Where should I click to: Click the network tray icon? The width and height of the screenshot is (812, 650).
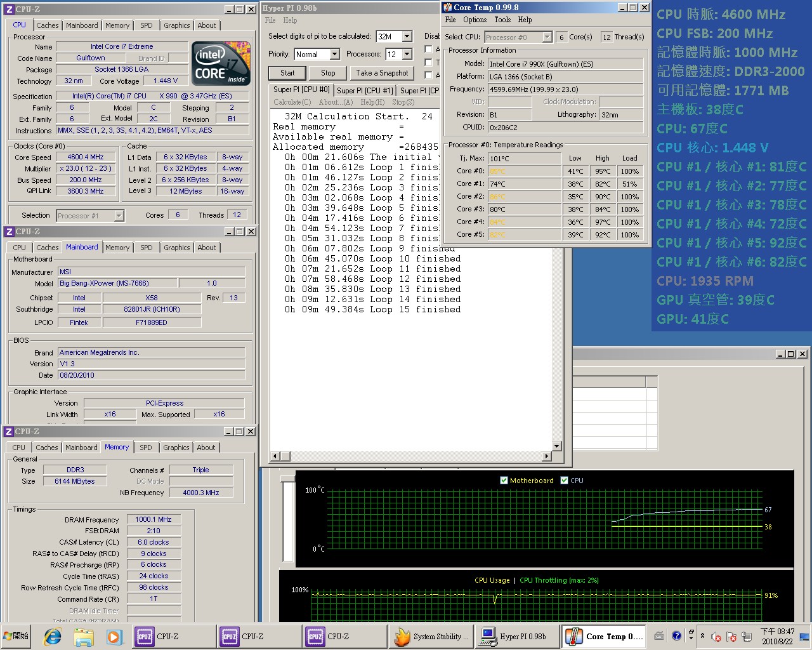[747, 637]
